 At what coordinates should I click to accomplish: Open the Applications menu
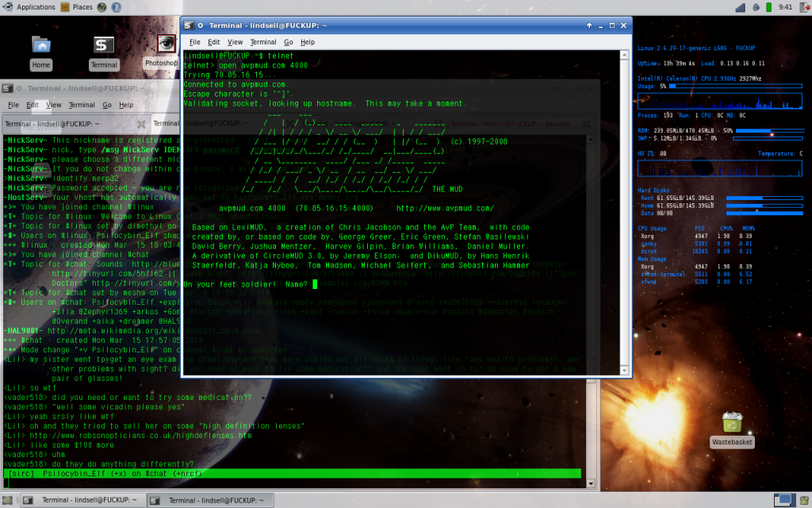coord(29,7)
